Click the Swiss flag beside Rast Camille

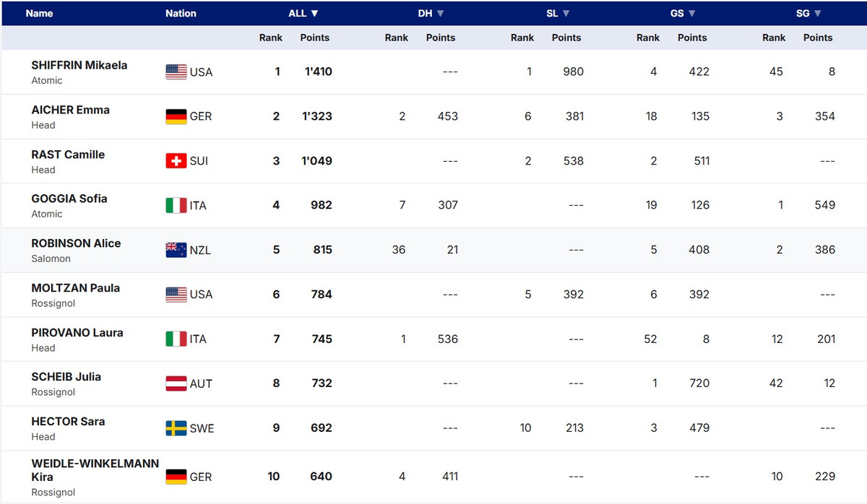[176, 161]
